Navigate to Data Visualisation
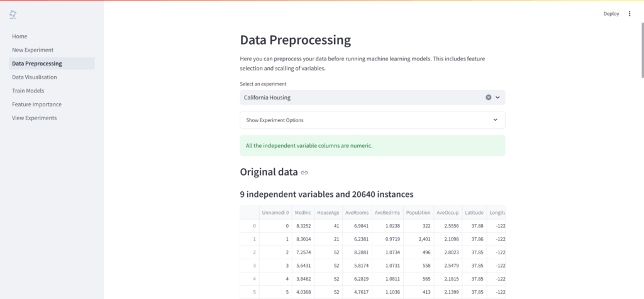The width and height of the screenshot is (644, 299). click(x=35, y=77)
